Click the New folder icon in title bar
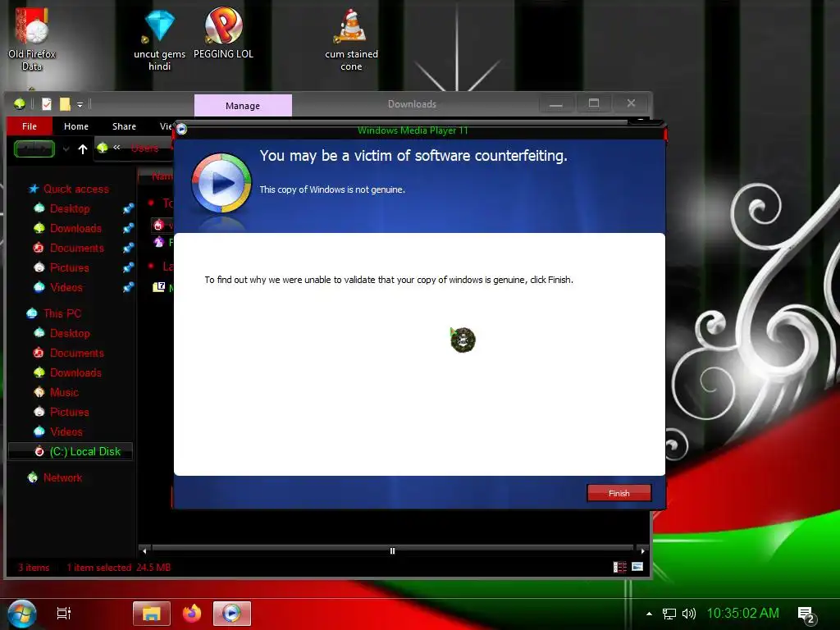 (x=65, y=104)
